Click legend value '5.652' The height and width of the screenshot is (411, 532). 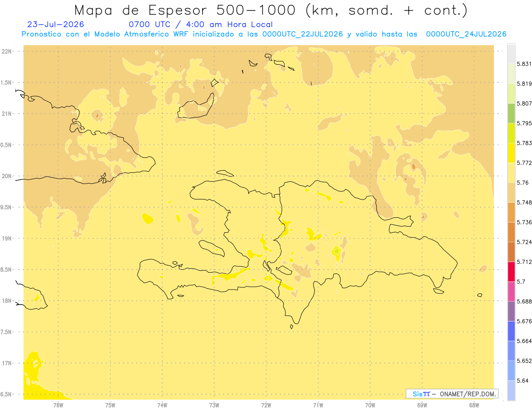point(524,361)
